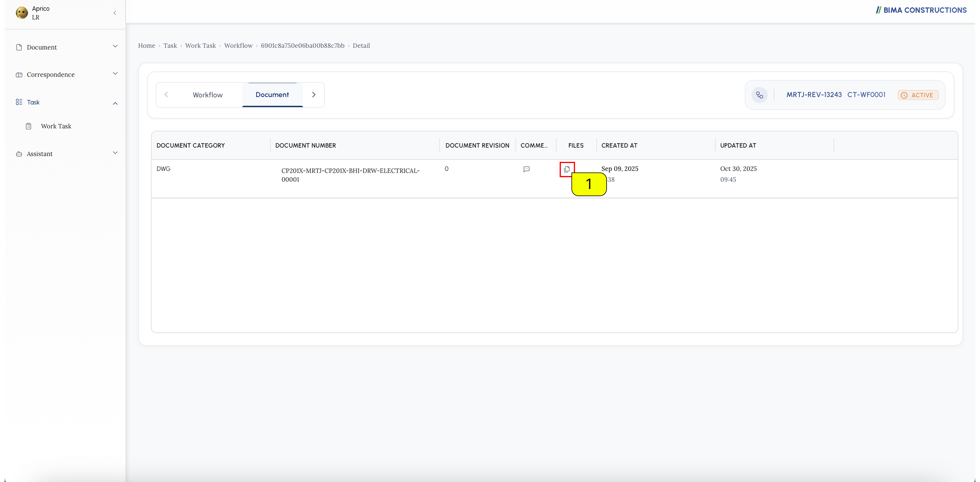Click the Correspondence sidebar icon
The image size is (980, 482).
tap(19, 75)
